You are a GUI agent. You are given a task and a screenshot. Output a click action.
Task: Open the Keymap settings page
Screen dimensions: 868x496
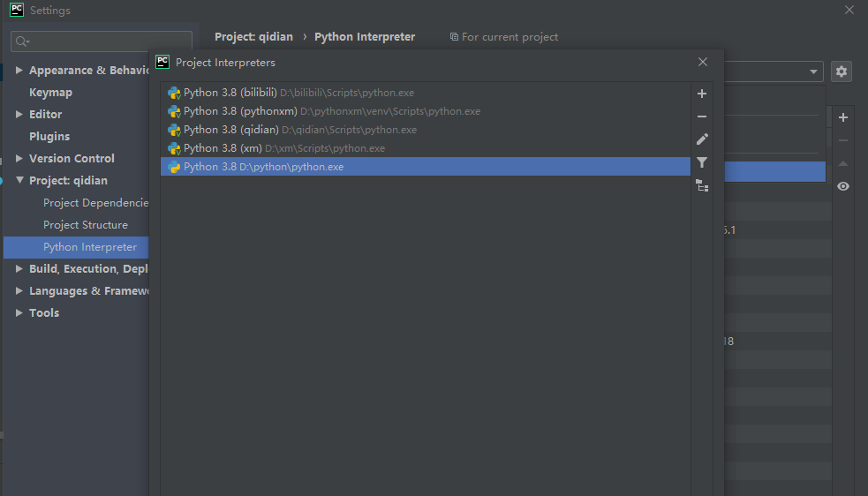coord(50,93)
